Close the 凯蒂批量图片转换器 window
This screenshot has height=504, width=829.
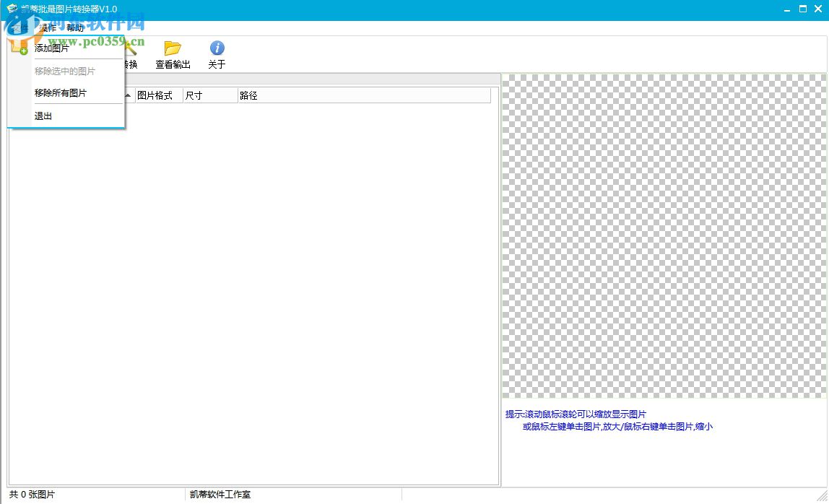point(818,9)
